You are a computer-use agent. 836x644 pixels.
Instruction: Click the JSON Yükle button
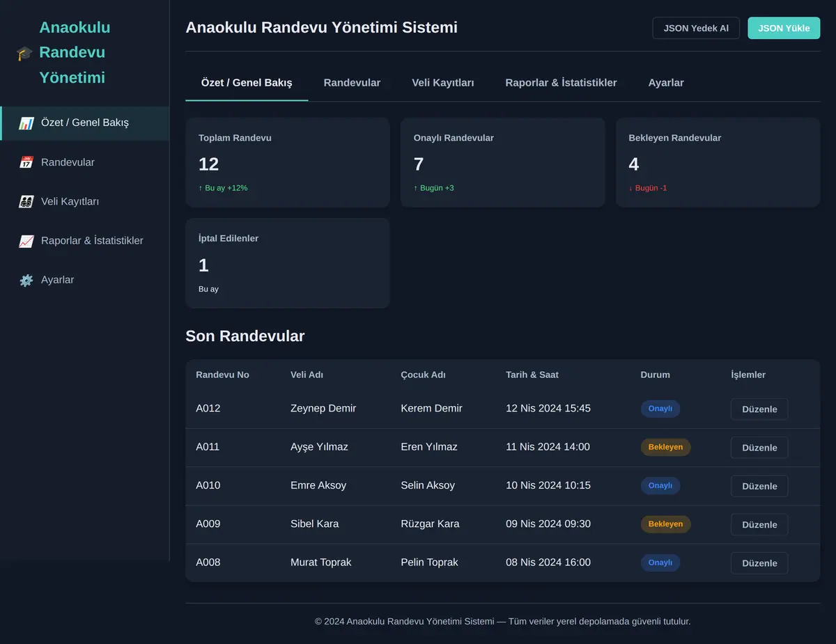point(784,29)
